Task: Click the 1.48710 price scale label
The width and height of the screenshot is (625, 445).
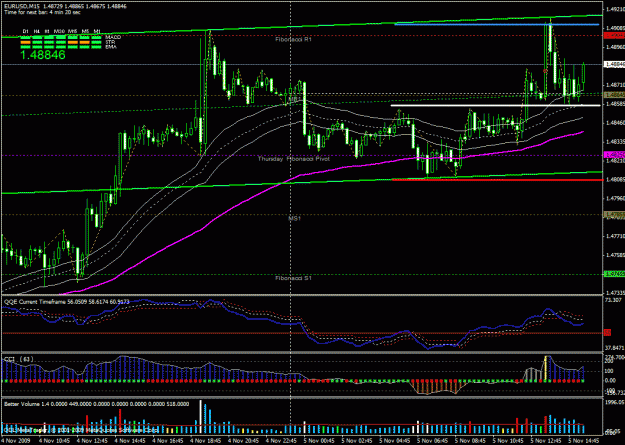Action: click(x=615, y=85)
